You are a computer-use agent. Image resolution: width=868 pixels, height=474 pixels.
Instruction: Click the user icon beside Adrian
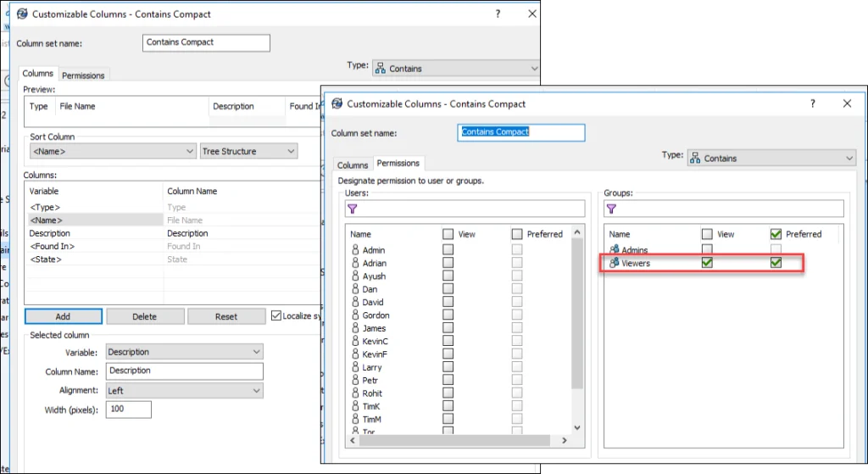point(356,264)
